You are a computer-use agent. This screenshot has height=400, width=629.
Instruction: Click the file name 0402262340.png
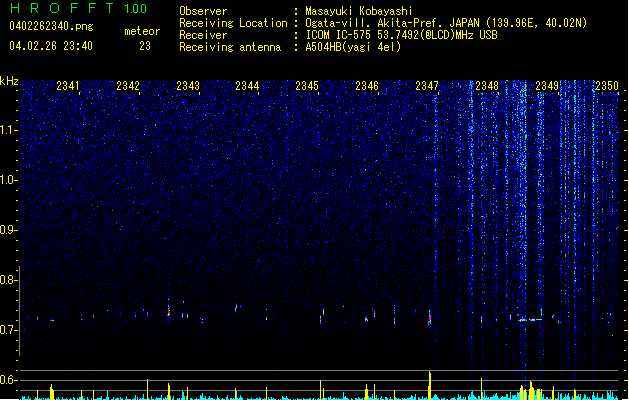[51, 26]
